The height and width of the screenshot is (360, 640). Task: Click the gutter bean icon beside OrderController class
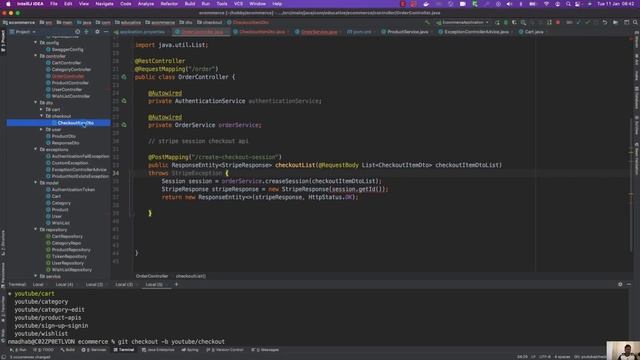124,77
